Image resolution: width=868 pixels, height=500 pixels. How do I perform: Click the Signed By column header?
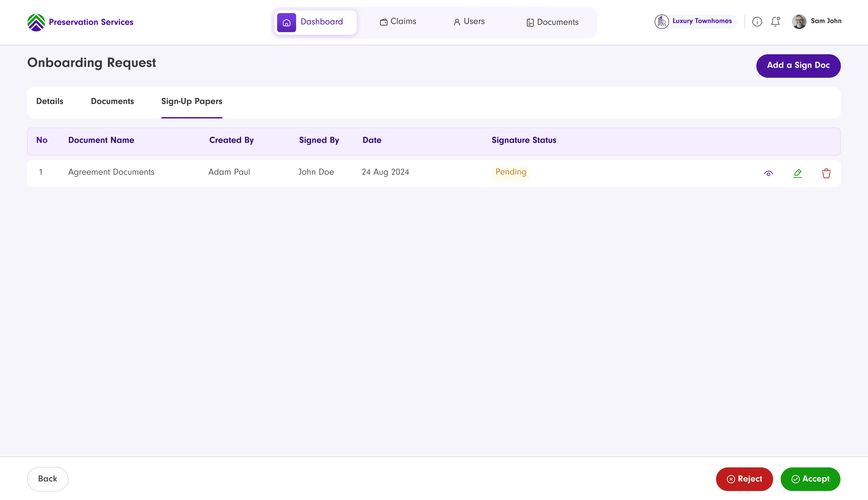(x=319, y=140)
